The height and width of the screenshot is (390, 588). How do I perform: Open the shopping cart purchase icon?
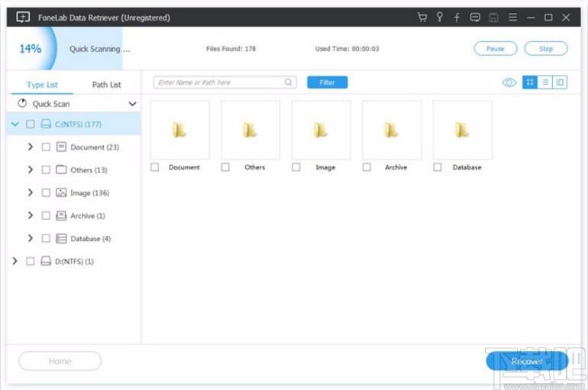[422, 18]
